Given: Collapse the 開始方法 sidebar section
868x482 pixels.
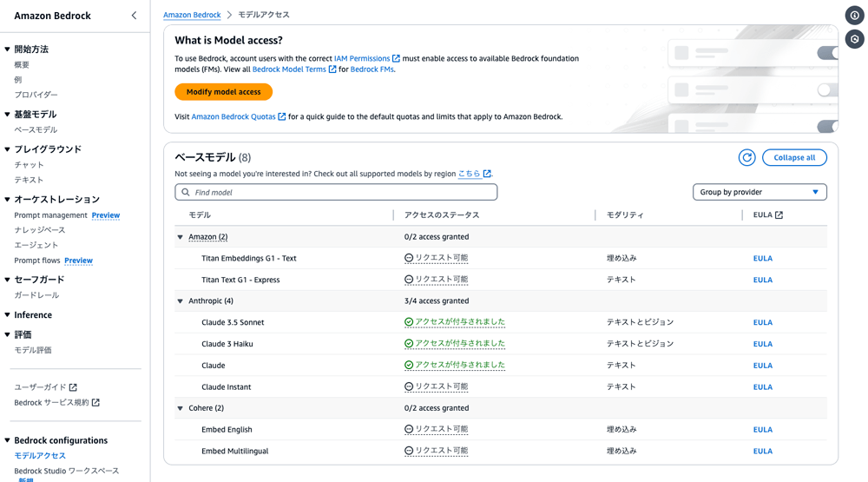Looking at the screenshot, I should click(7, 50).
